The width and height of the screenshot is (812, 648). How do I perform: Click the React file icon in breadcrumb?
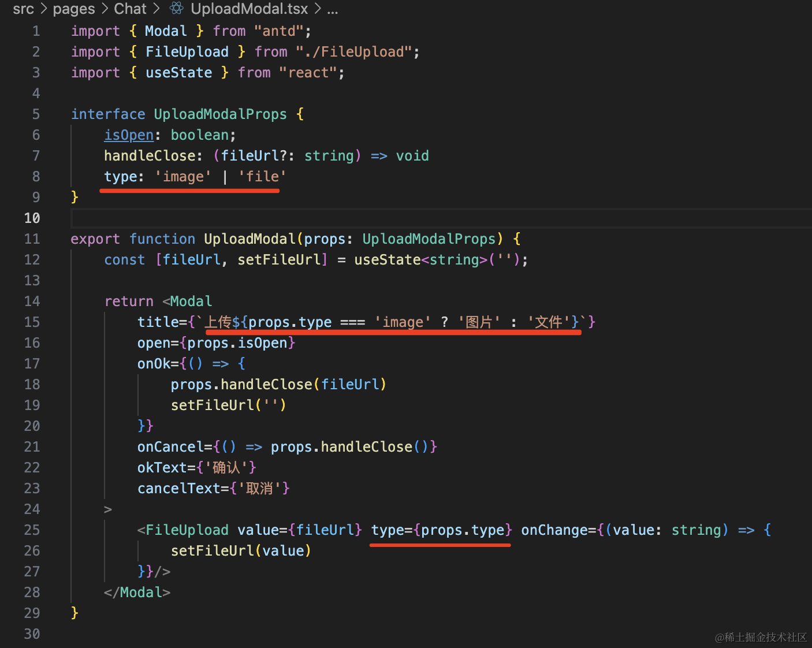(x=177, y=9)
